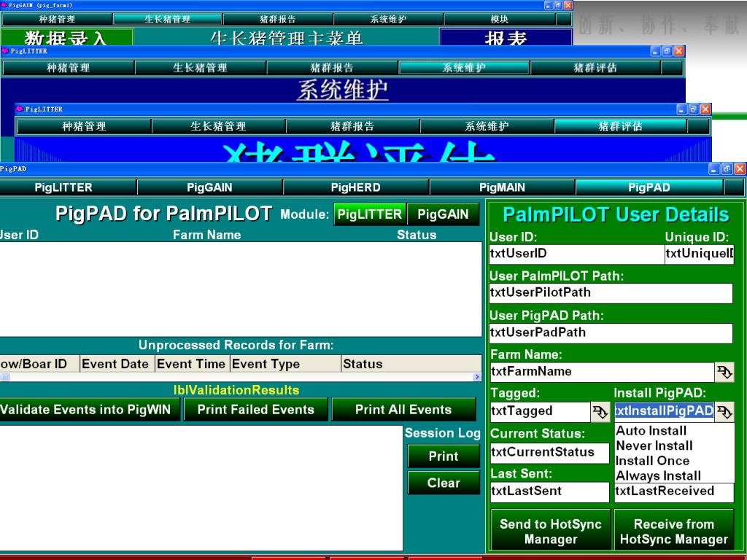Open 种猪管理 menu in front PigLITTER window

pyautogui.click(x=84, y=126)
